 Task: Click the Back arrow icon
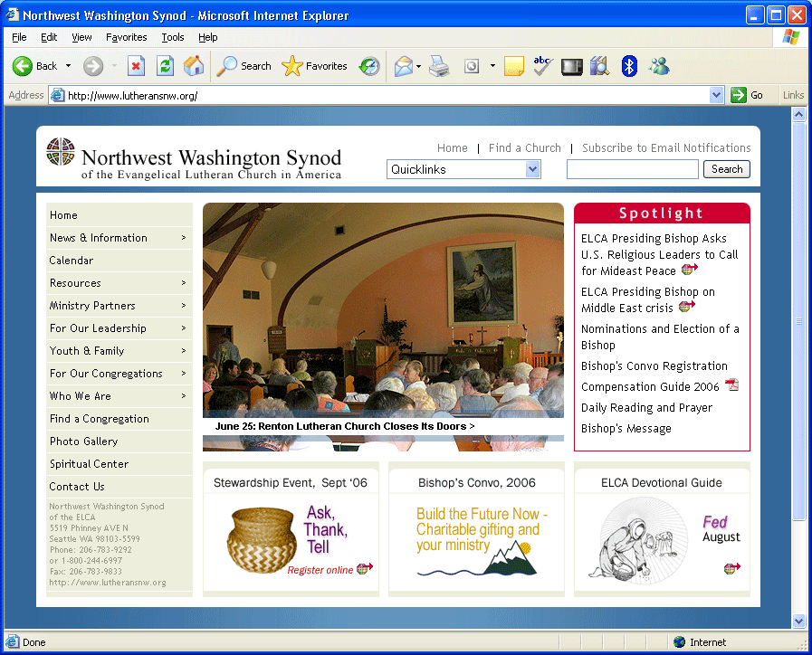(23, 66)
